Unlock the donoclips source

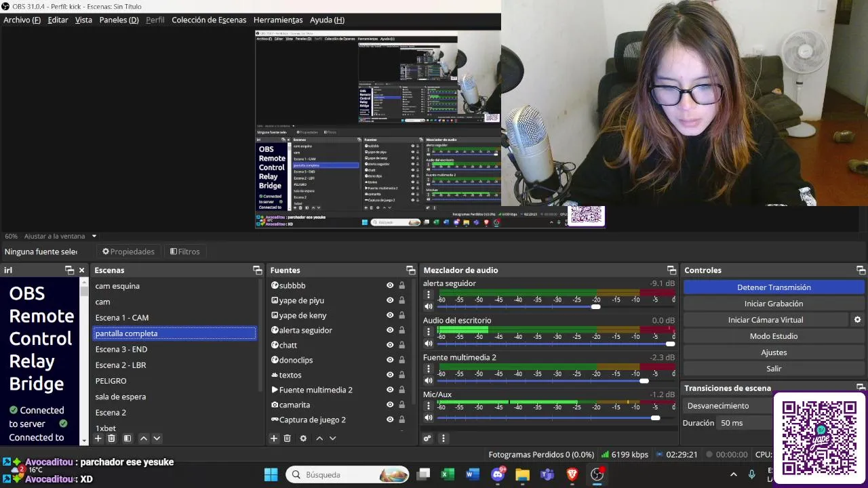tap(401, 360)
